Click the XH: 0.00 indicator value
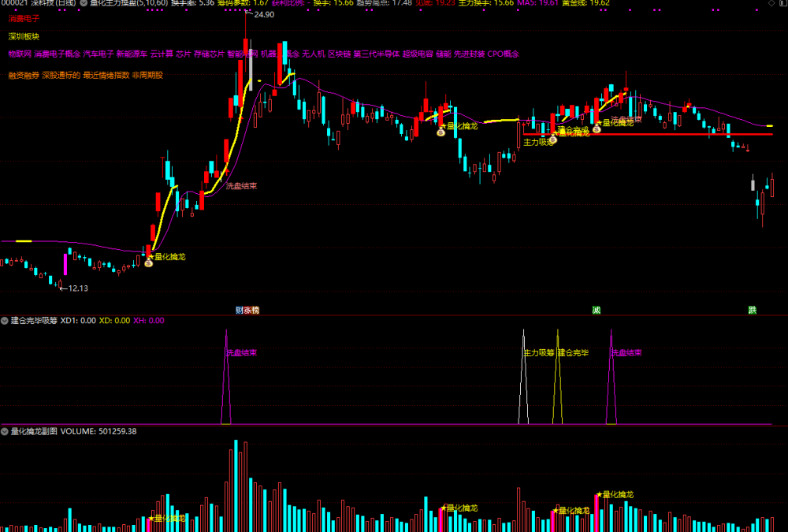Image resolution: width=788 pixels, height=532 pixels. [149, 321]
